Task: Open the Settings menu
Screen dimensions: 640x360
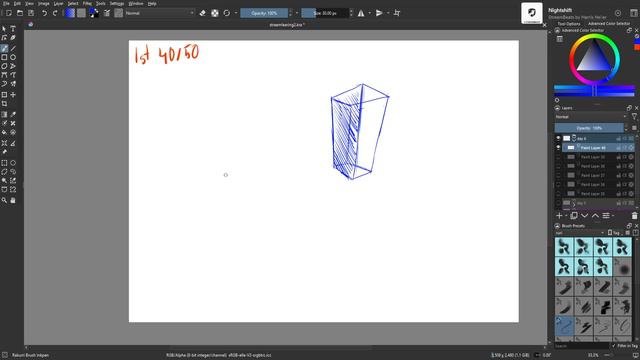Action: pyautogui.click(x=117, y=3)
